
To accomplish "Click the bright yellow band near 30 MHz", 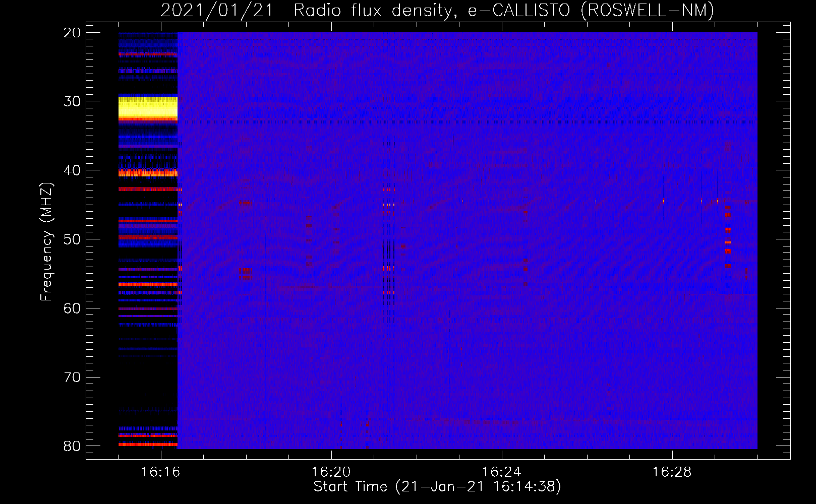I will (x=148, y=107).
